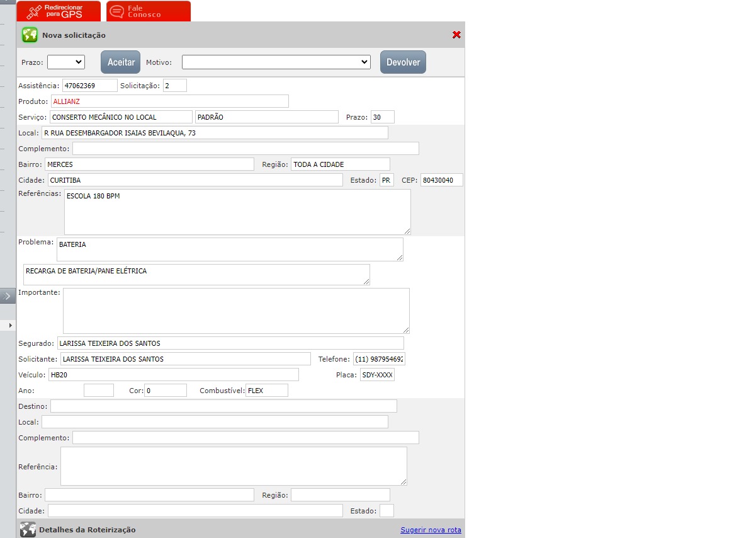Screen dimensions: 756x538
Task: Click the Prazo field with value 30
Action: pyautogui.click(x=383, y=117)
